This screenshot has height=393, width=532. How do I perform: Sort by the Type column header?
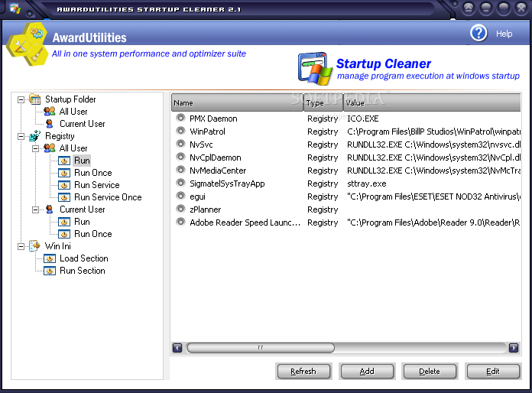(x=323, y=102)
